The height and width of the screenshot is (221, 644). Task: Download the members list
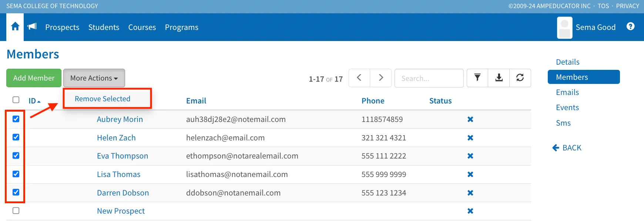point(499,78)
